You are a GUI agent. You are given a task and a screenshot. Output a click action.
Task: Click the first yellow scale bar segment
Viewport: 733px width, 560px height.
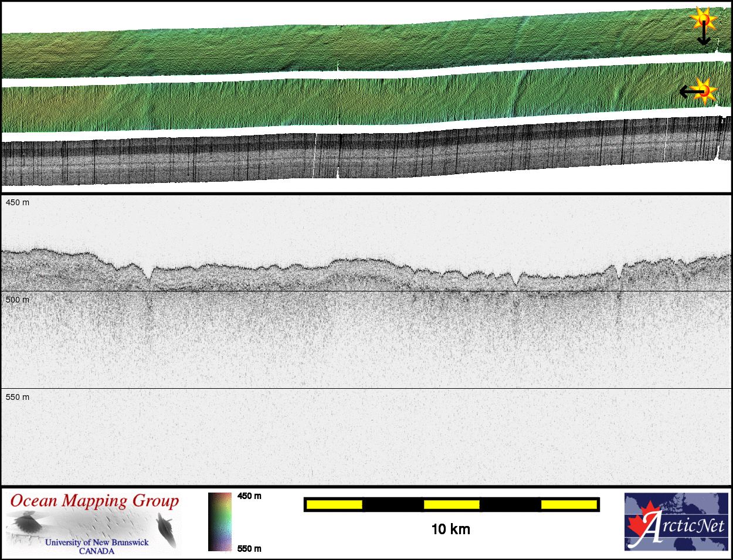[x=334, y=504]
